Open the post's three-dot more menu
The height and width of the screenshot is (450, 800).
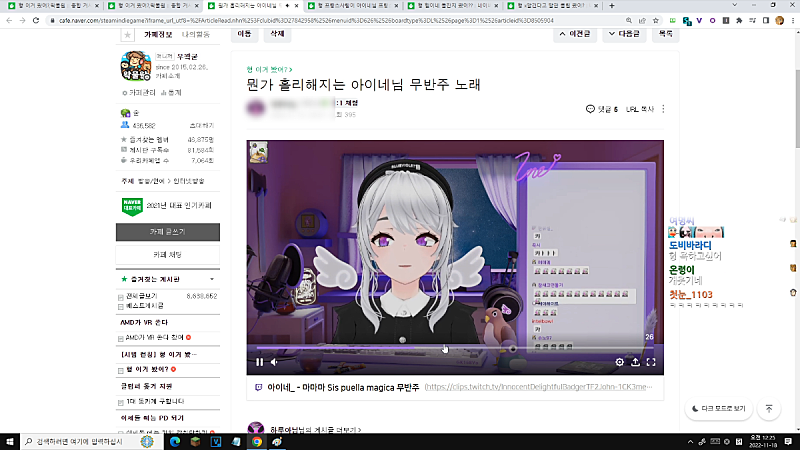coord(663,109)
